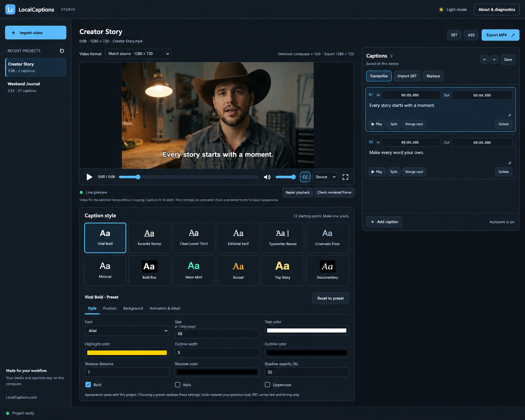Pick the Cinematic Frost style
Image resolution: width=525 pixels, height=420 pixels.
coord(328,238)
